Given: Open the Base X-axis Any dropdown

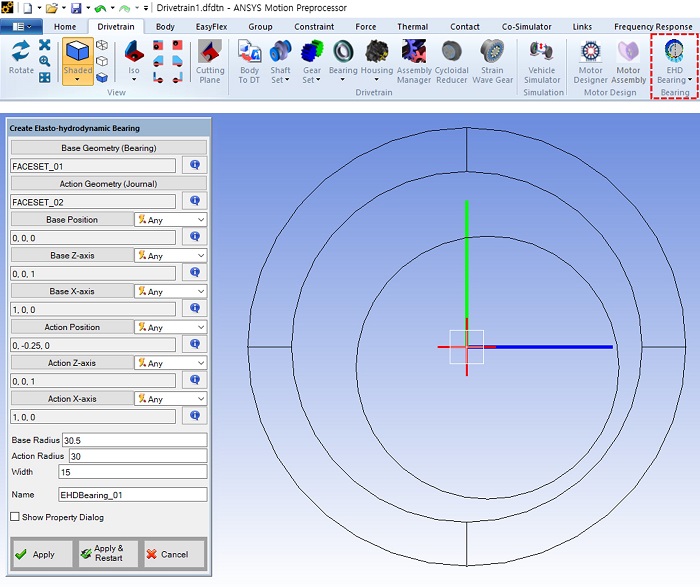Looking at the screenshot, I should [171, 291].
